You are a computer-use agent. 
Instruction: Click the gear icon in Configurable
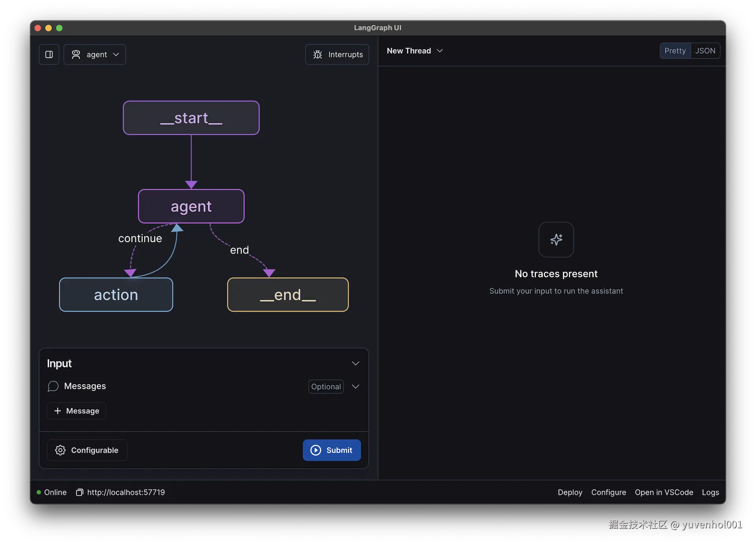[x=60, y=450]
